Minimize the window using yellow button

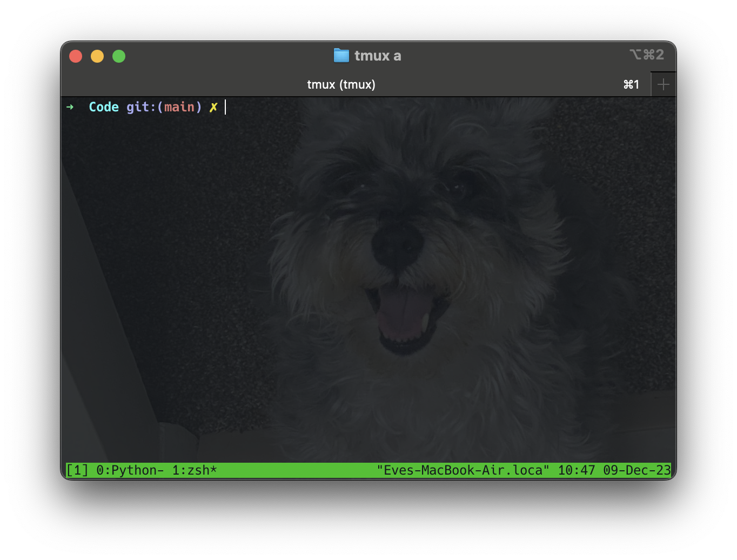pyautogui.click(x=97, y=56)
